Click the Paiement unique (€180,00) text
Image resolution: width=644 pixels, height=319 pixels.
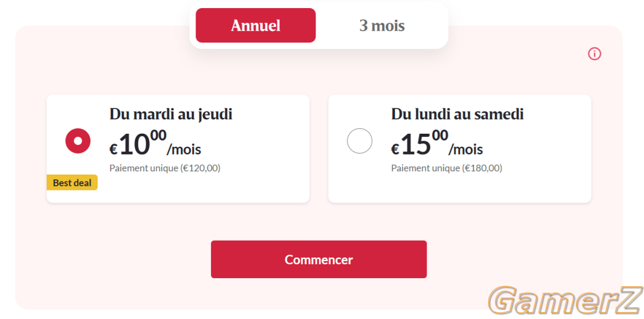tap(447, 168)
